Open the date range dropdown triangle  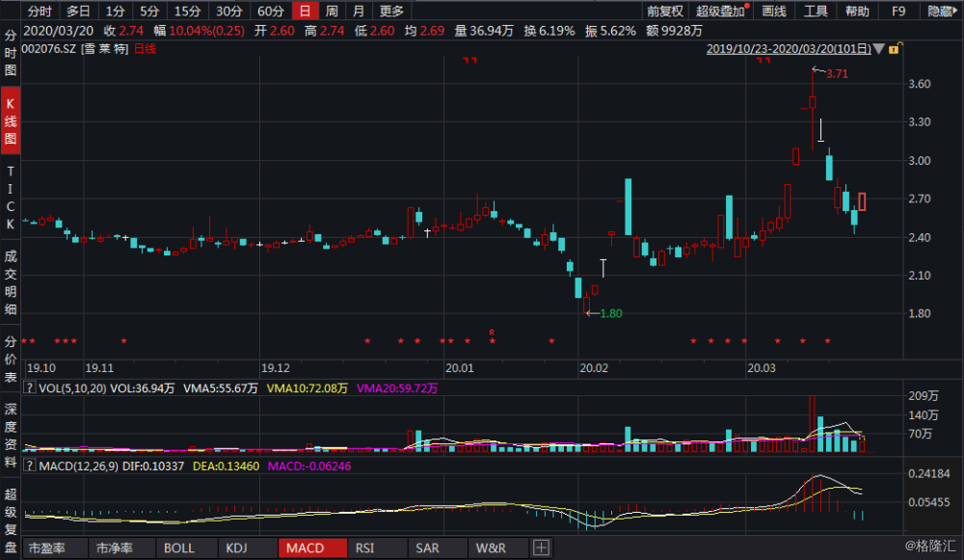[880, 47]
